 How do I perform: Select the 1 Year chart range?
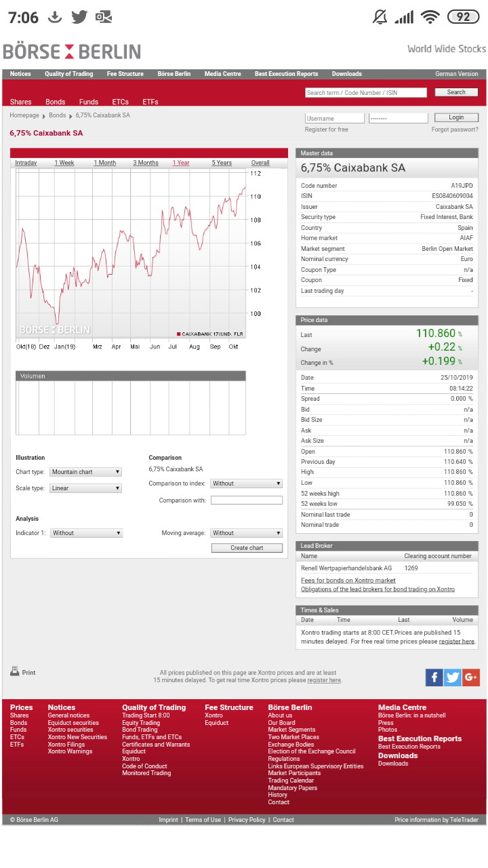click(x=181, y=163)
